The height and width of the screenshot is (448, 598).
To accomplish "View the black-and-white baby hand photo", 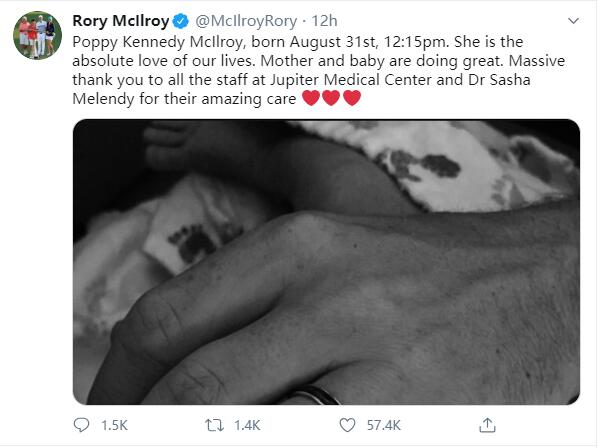I will point(326,262).
